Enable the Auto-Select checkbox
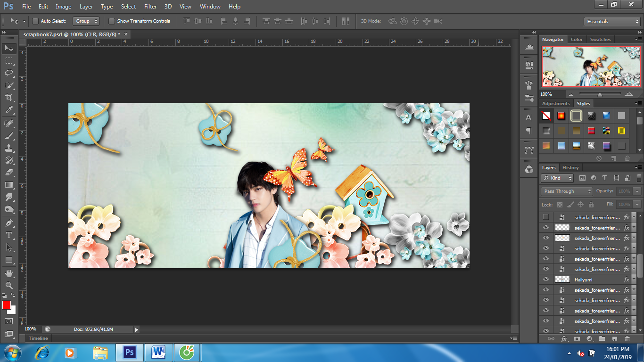The width and height of the screenshot is (644, 362). [35, 21]
